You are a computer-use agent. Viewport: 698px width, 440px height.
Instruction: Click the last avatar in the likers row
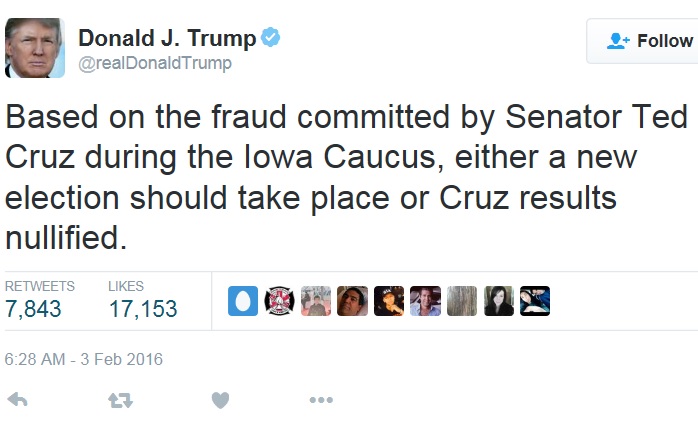[x=534, y=301]
